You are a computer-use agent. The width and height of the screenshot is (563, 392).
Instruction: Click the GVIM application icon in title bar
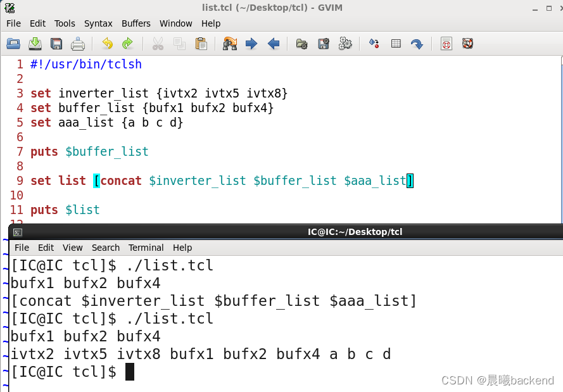(x=9, y=8)
